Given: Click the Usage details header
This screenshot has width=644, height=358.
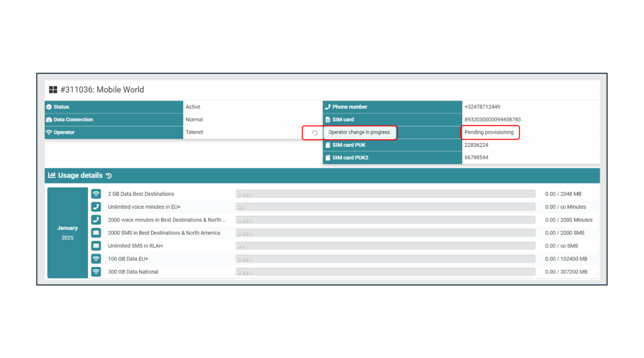Looking at the screenshot, I should coord(323,176).
